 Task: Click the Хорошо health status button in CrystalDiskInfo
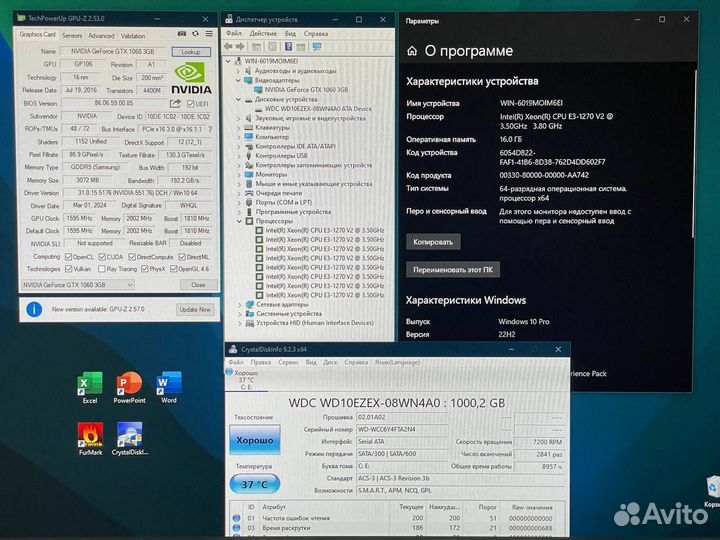(x=255, y=440)
